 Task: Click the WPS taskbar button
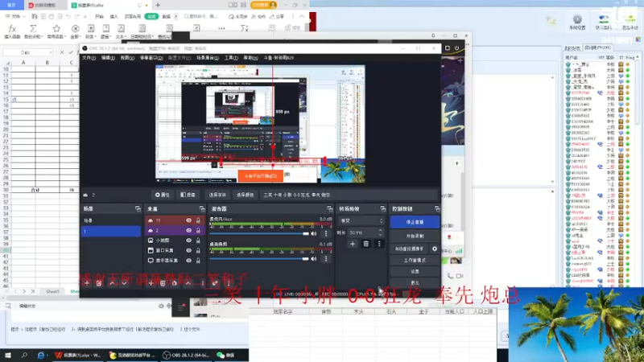pos(78,355)
